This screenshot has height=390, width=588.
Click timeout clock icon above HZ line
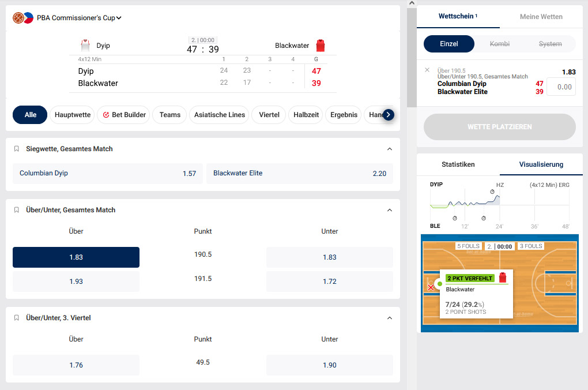tap(492, 192)
